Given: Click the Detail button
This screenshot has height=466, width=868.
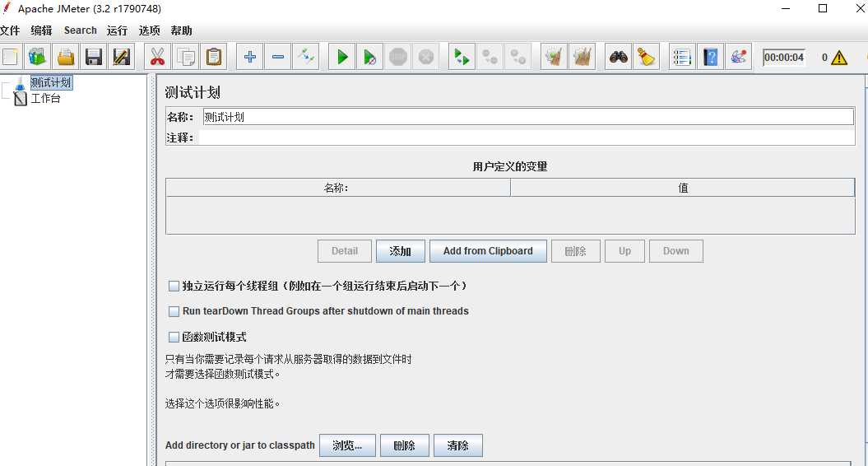Looking at the screenshot, I should 345,251.
